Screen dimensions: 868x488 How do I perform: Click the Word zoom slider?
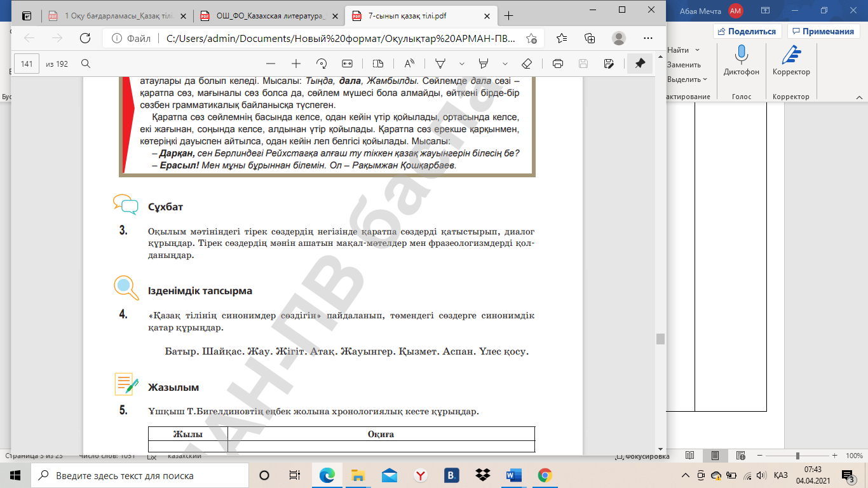coord(797,456)
